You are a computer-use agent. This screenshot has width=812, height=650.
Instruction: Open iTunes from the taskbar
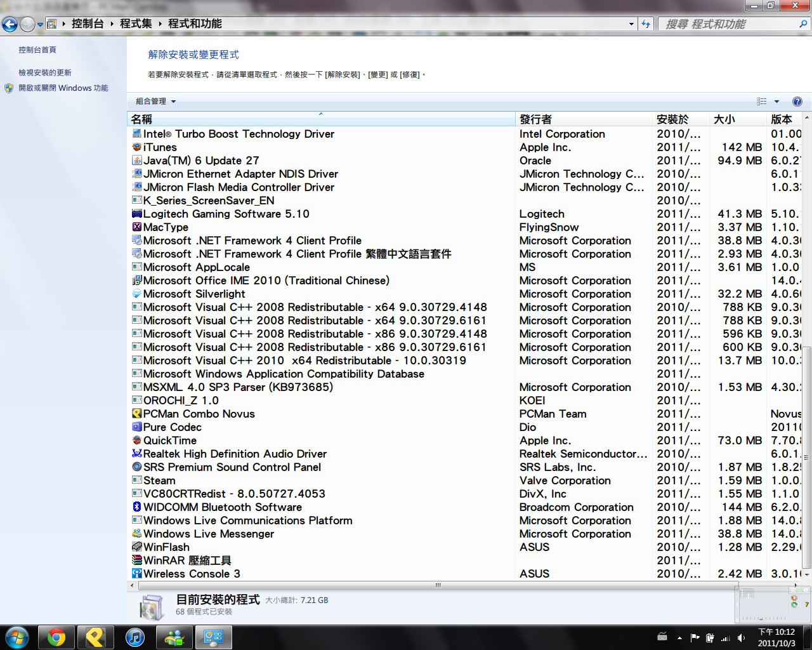pyautogui.click(x=134, y=637)
